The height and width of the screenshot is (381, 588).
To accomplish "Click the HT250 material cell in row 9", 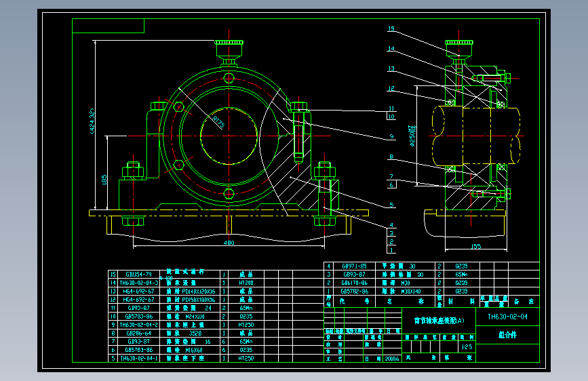I will coord(246,325).
